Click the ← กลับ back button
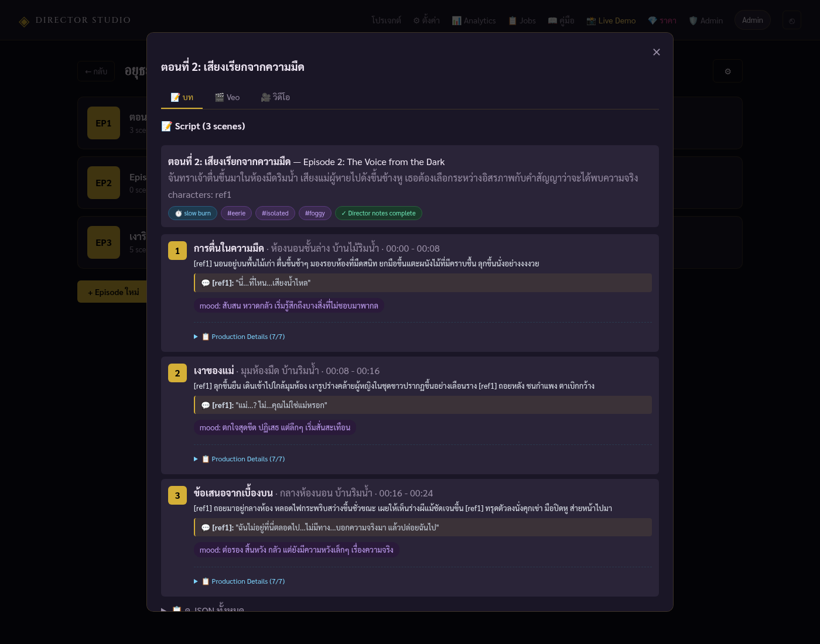820x644 pixels. pos(96,71)
